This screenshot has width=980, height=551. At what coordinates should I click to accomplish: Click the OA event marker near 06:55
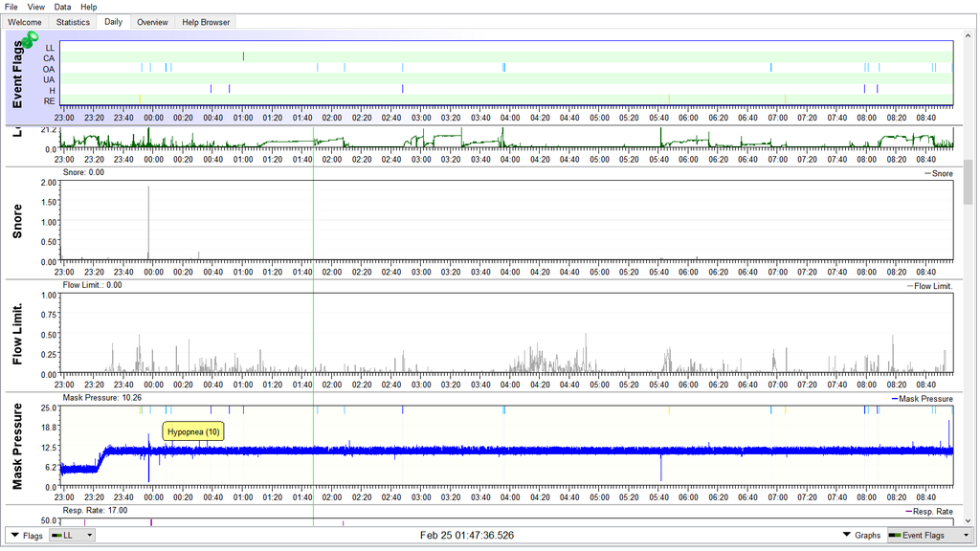point(771,68)
